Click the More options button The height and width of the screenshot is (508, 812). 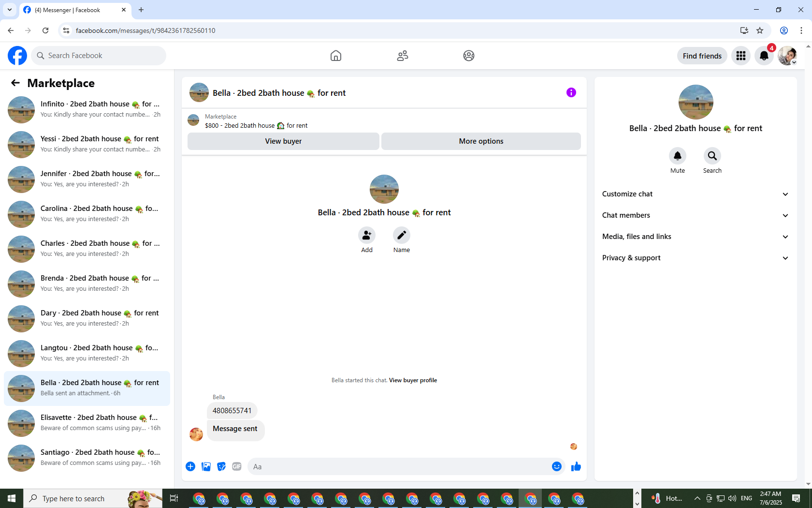(481, 141)
